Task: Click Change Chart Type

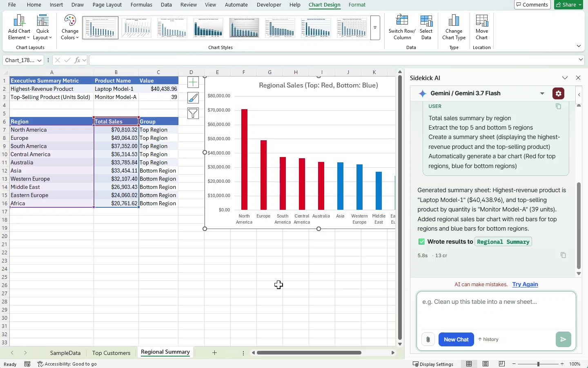Action: coord(454,27)
